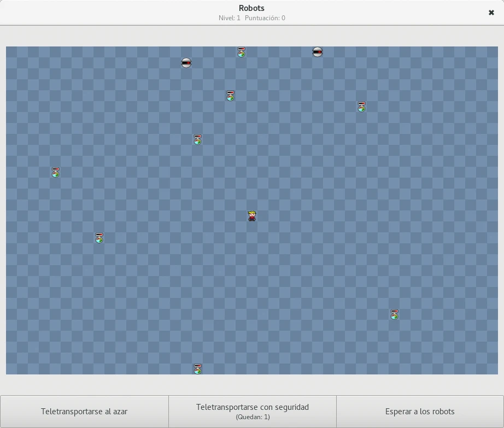Screen dimensions: 504x428
Task: Click the robot between the two grey robots
Action: [241, 52]
